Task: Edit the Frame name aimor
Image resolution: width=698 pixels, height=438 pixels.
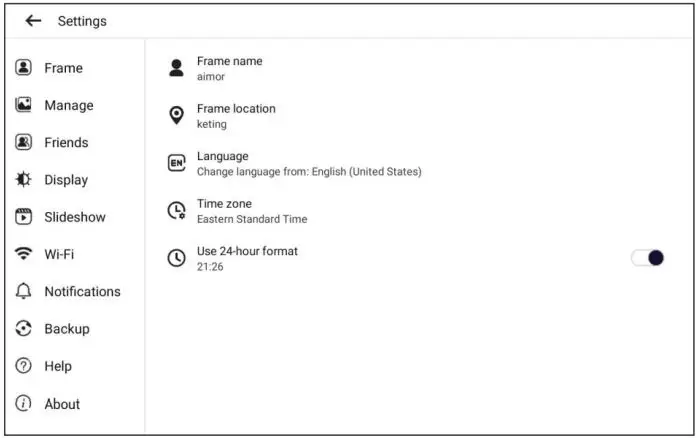Action: point(229,68)
